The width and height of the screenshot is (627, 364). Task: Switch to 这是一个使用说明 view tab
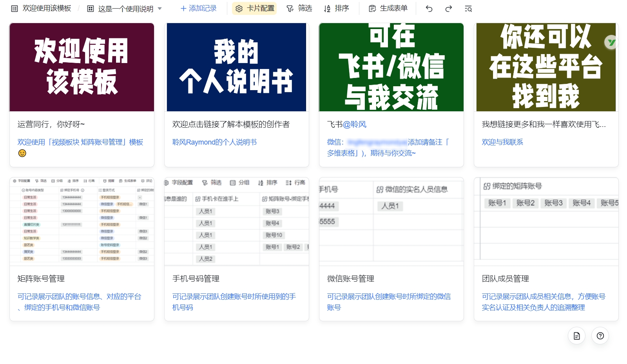[121, 9]
